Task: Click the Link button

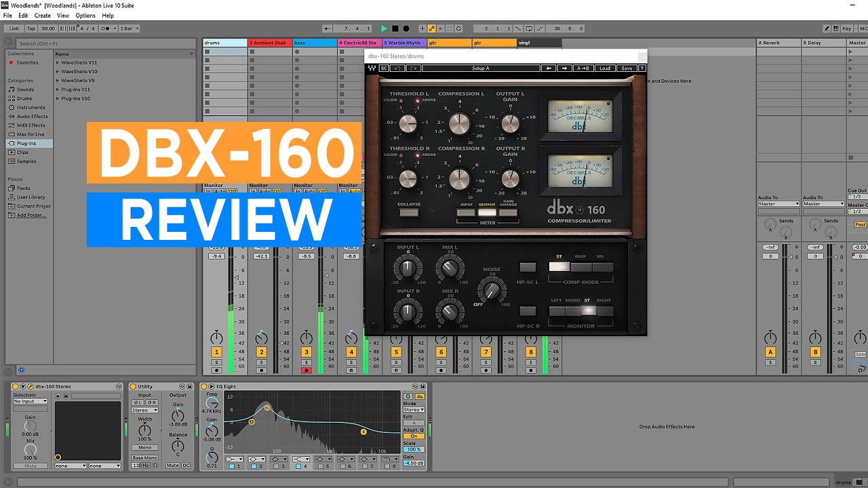Action: [14, 28]
